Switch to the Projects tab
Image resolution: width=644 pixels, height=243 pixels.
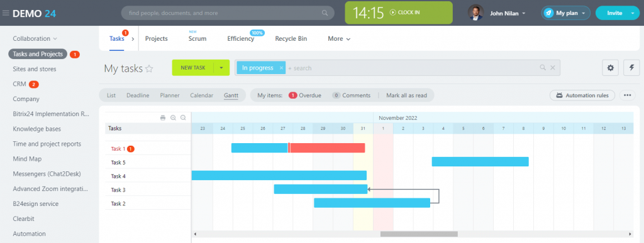(157, 38)
